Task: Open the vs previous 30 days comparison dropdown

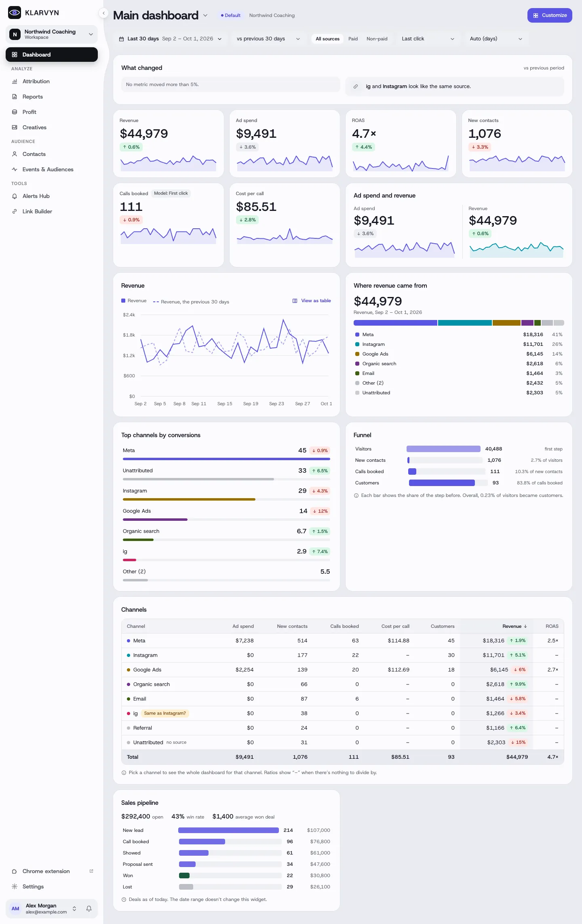Action: click(268, 39)
